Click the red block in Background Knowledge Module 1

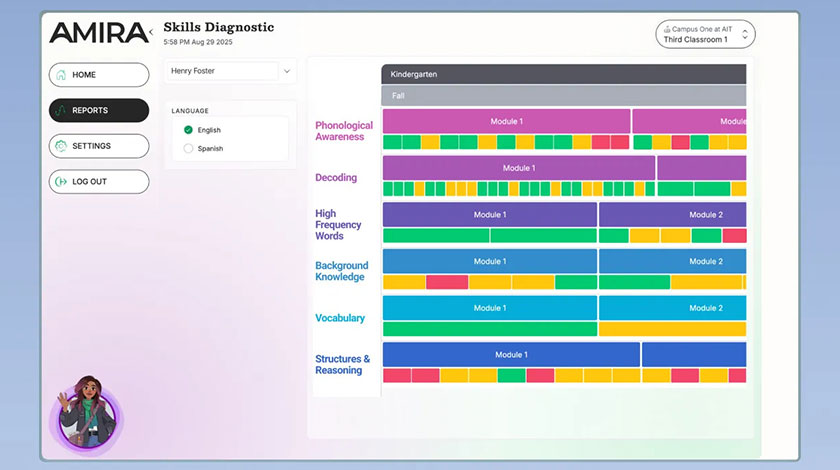tap(447, 282)
